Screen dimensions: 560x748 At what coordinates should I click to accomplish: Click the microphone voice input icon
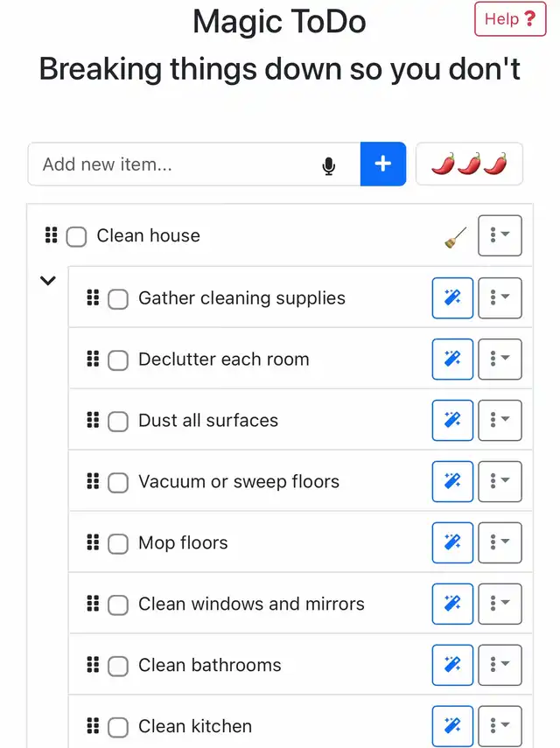[329, 165]
